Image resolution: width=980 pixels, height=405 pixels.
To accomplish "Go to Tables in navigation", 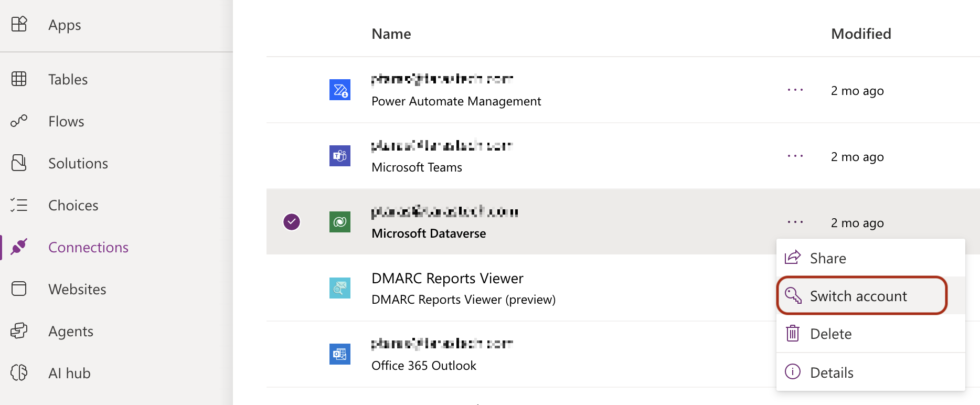I will 68,79.
